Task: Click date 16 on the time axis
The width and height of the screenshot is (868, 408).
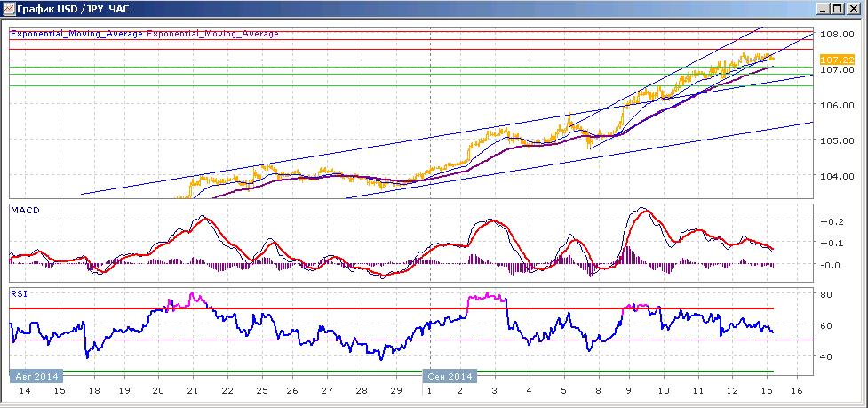Action: tap(798, 390)
